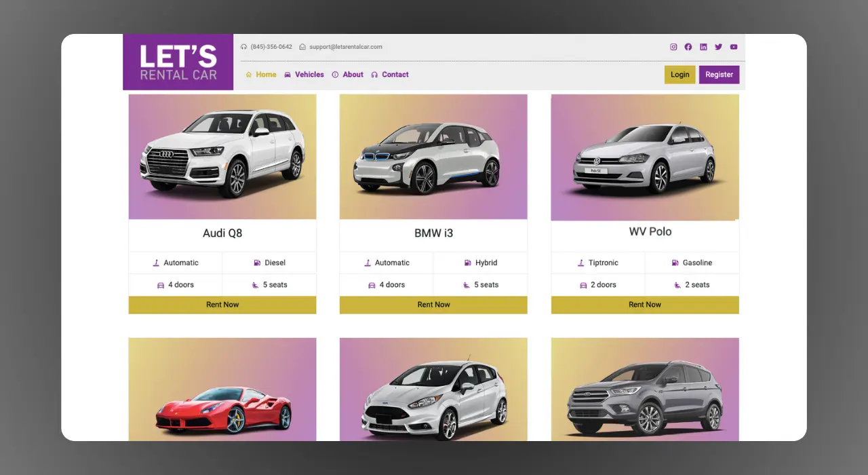Open the Twitter social icon

719,47
